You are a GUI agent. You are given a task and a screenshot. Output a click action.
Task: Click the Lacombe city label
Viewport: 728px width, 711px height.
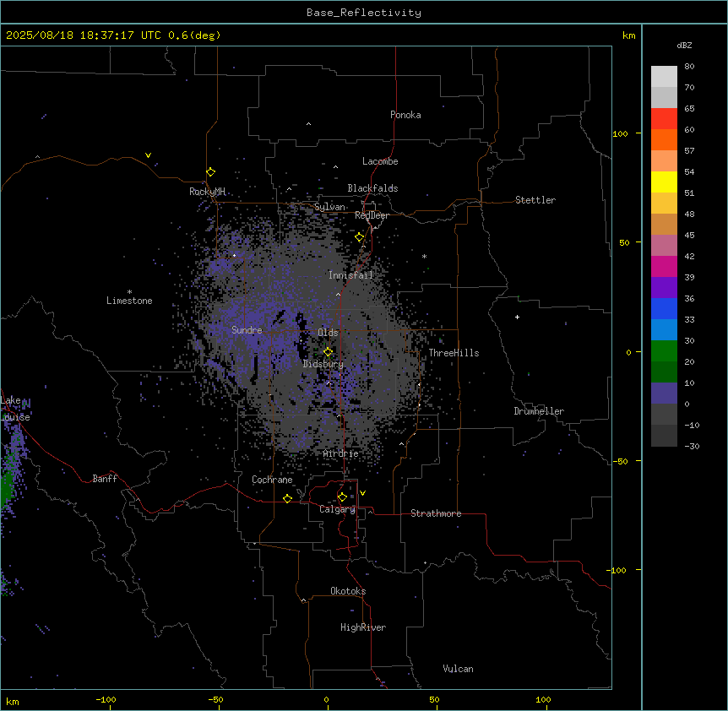380,161
